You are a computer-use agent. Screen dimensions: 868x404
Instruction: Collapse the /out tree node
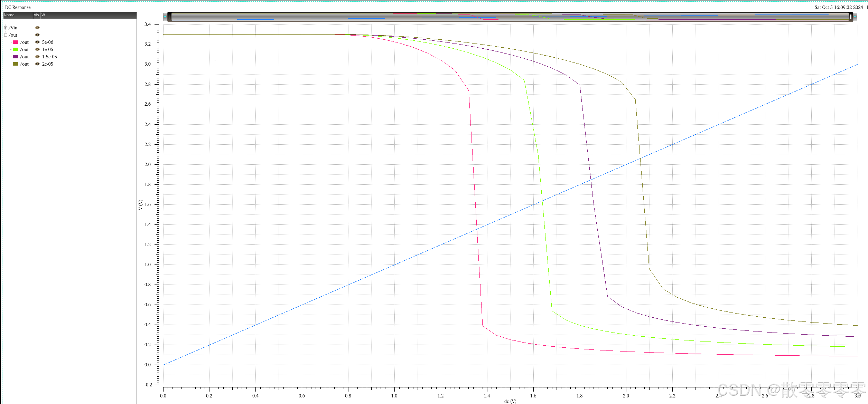pos(6,35)
